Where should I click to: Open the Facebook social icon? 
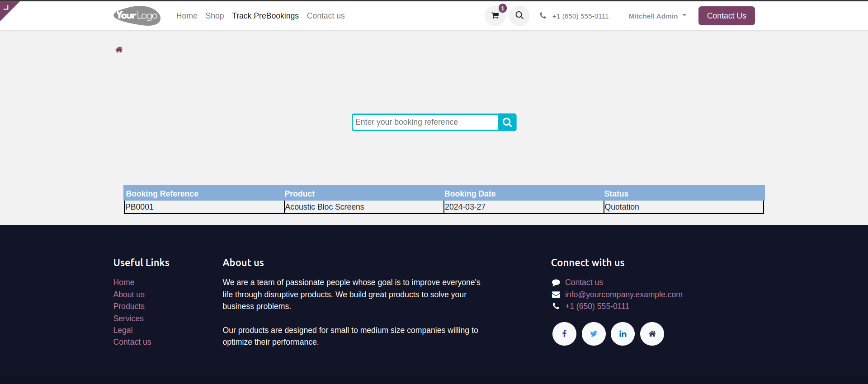click(564, 334)
